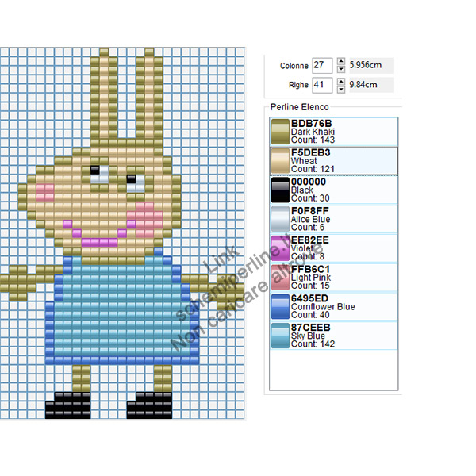Select the Violet EE82EE swatch

pos(280,248)
